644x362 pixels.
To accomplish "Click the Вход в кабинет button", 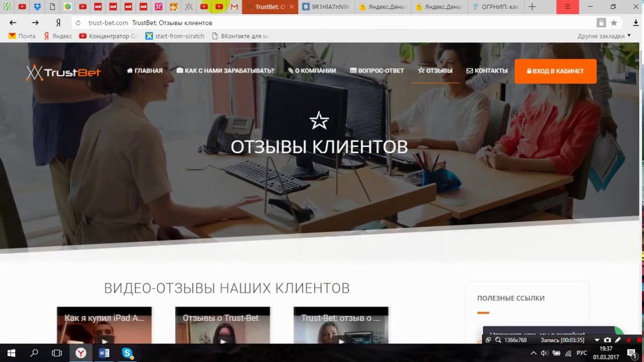I will coord(555,71).
